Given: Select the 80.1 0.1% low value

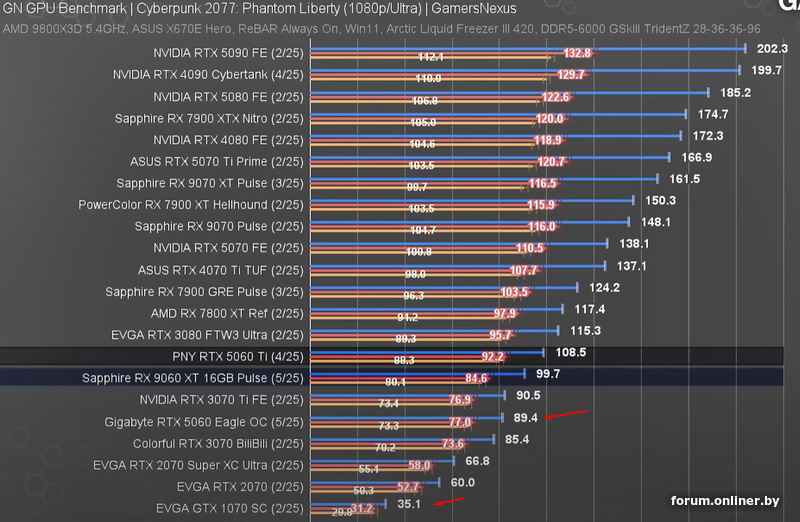Looking at the screenshot, I should tap(395, 382).
